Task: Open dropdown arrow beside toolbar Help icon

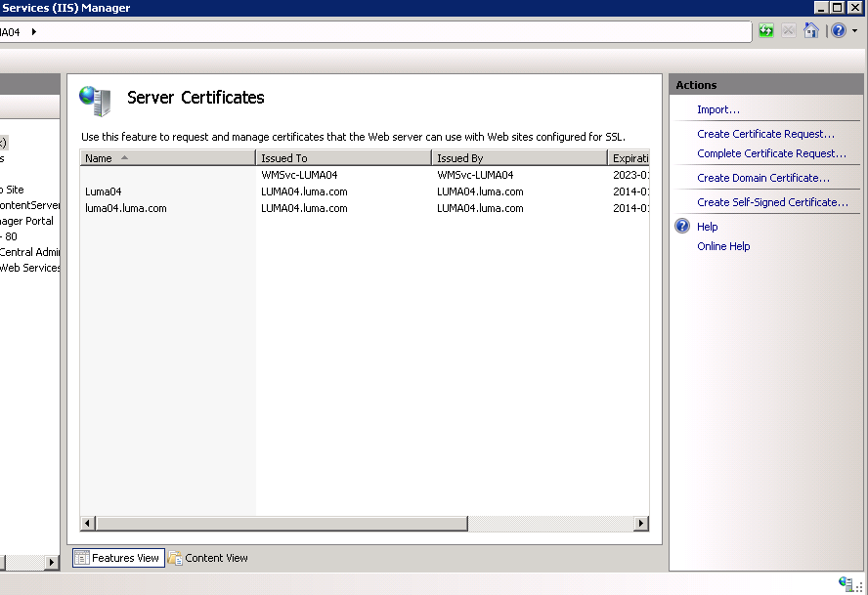Action: pyautogui.click(x=854, y=31)
